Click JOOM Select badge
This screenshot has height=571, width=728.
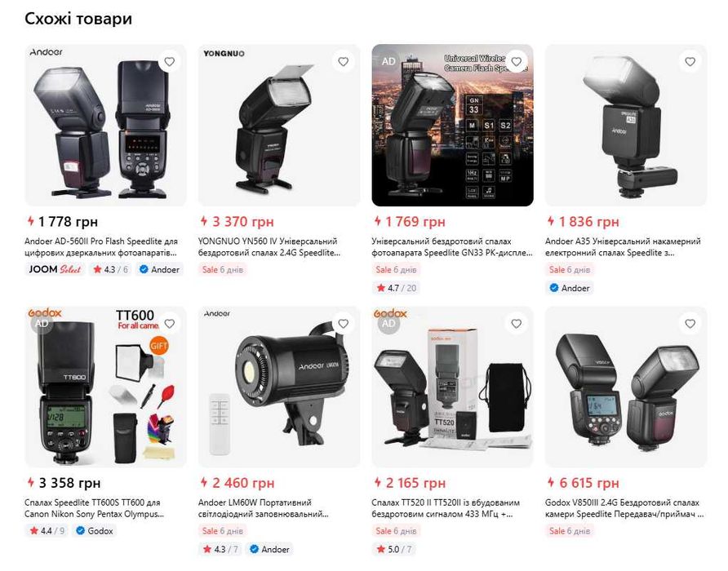coord(55,269)
